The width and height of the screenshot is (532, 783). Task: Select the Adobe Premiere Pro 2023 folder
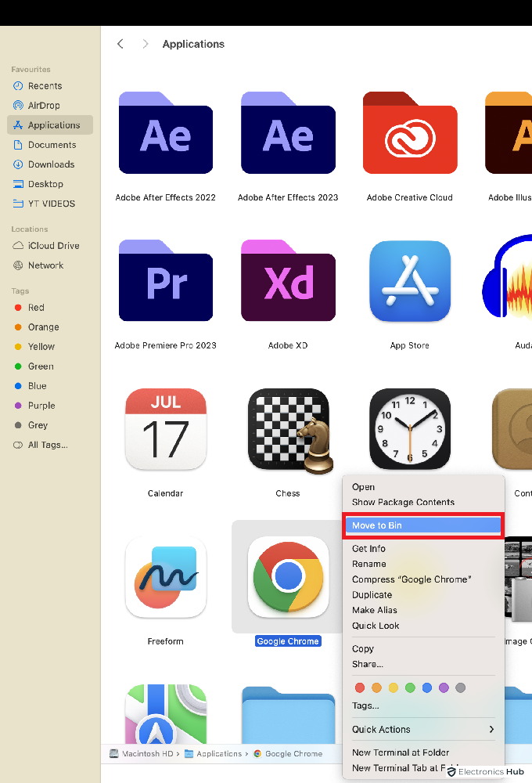[x=166, y=281]
